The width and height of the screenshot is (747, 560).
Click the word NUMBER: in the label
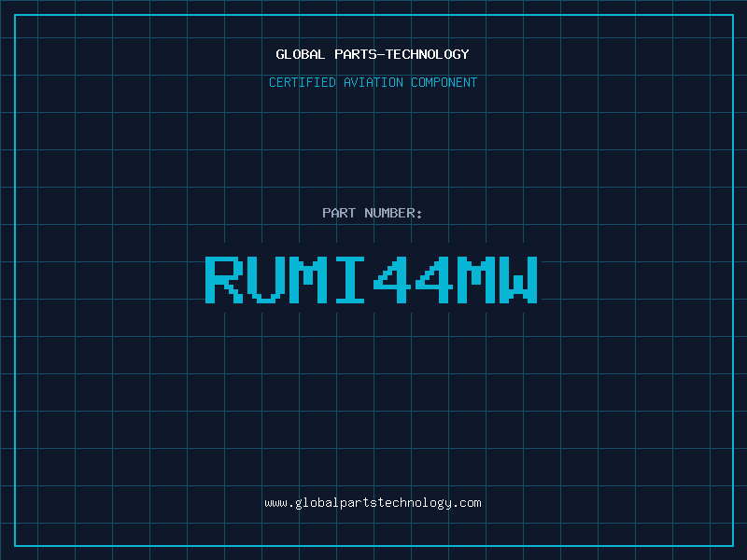click(393, 213)
